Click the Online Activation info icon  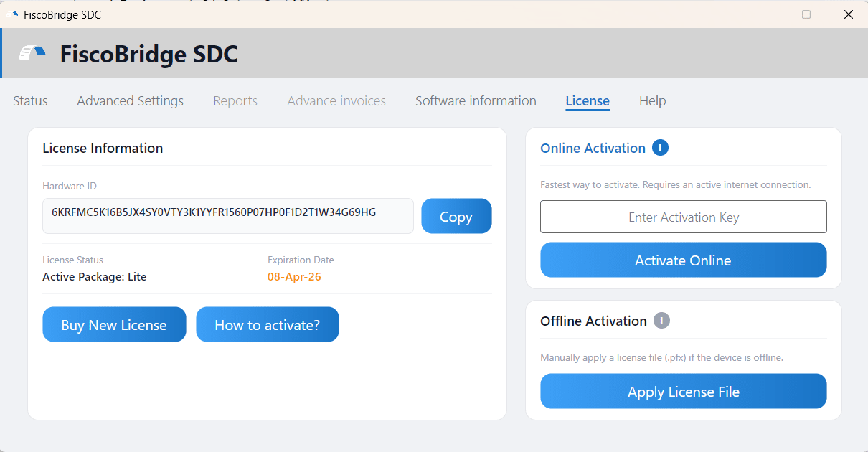click(x=660, y=148)
